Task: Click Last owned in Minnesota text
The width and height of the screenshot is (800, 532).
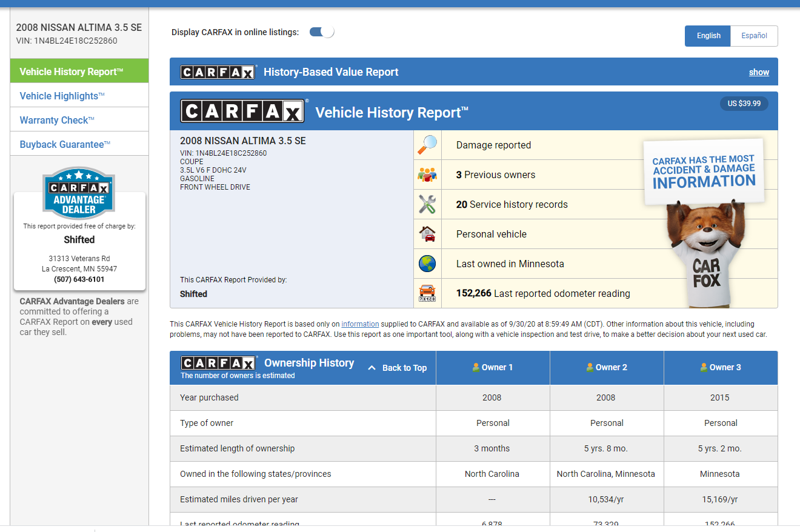Action: coord(510,264)
